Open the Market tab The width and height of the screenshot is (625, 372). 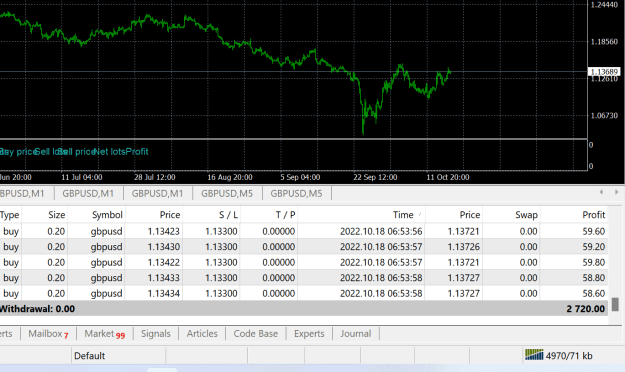point(104,334)
